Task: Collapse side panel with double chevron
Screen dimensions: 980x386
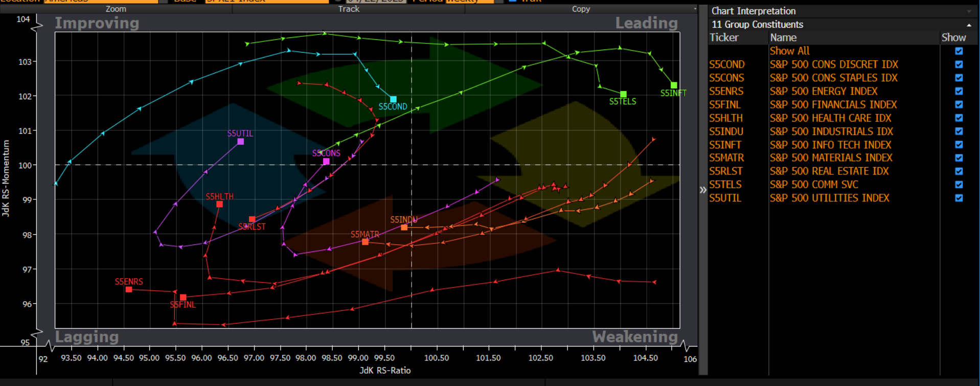Action: (x=703, y=190)
